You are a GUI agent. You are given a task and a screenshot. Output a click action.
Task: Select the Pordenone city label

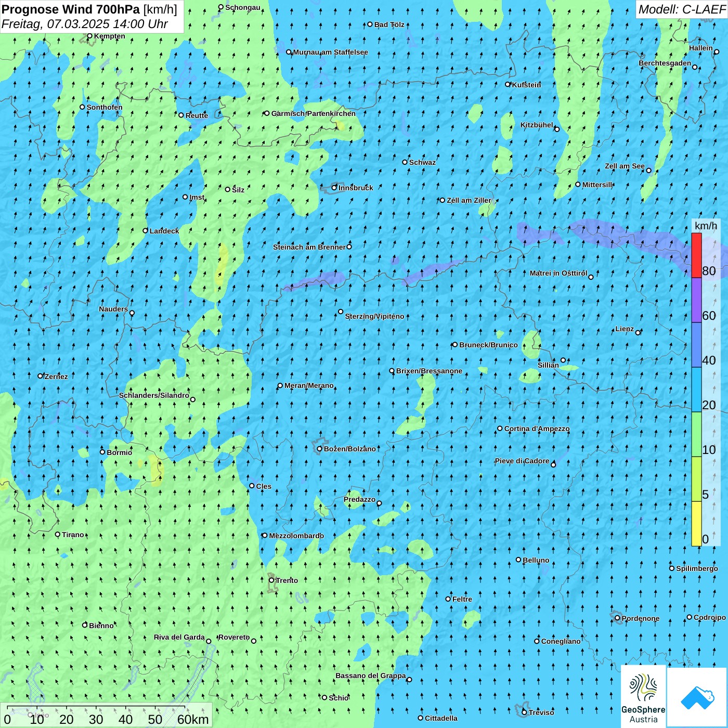click(x=640, y=618)
